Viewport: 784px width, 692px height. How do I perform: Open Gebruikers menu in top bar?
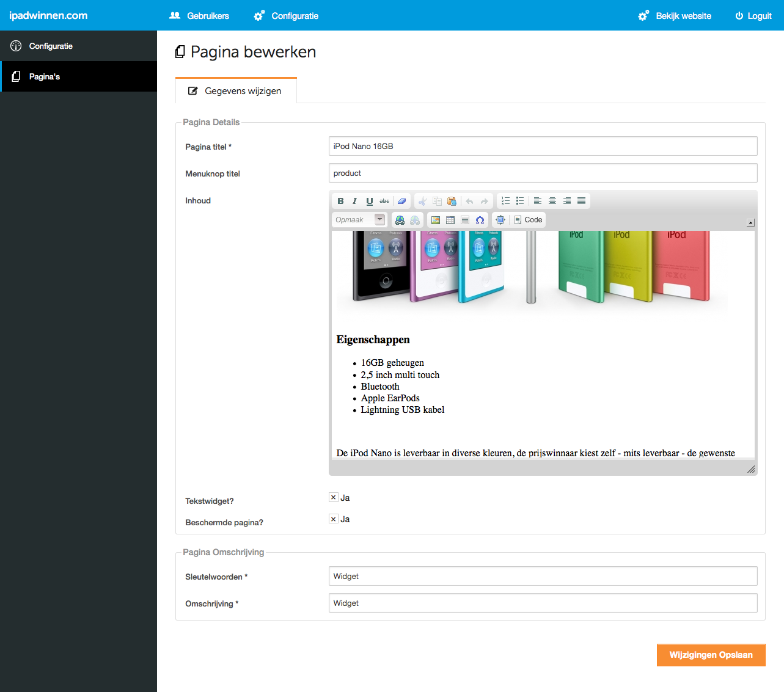tap(199, 16)
